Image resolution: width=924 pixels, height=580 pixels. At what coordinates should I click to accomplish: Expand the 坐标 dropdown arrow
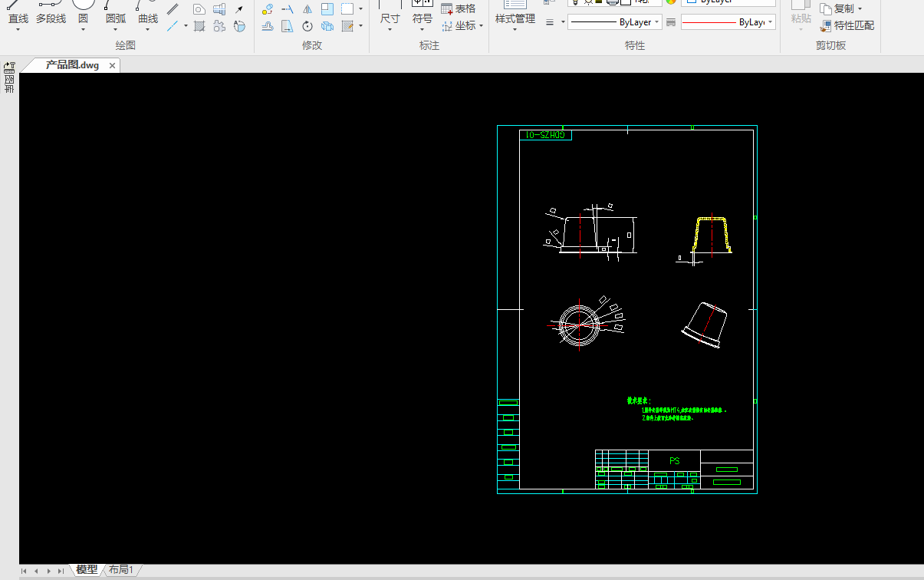[x=481, y=26]
